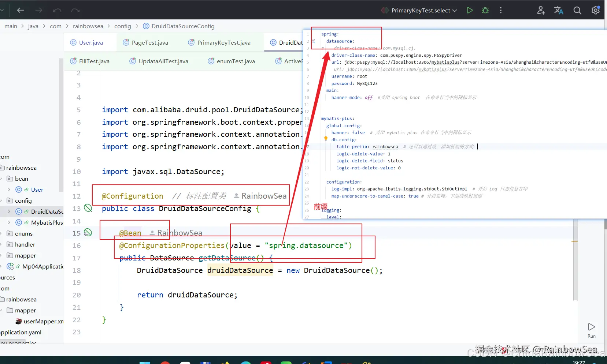Open the More Actions three-dot menu
This screenshot has height=364, width=607.
(x=501, y=10)
